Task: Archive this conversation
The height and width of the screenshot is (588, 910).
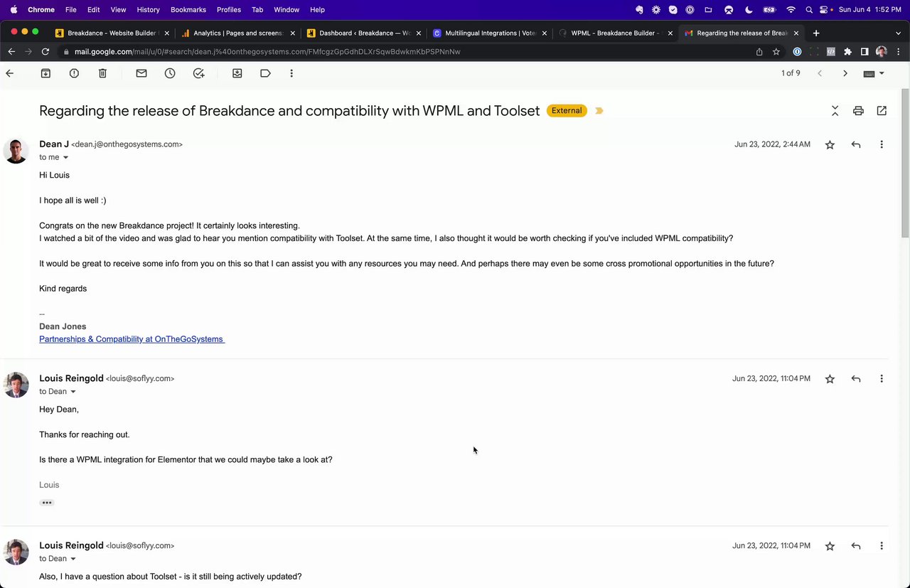Action: coord(45,73)
